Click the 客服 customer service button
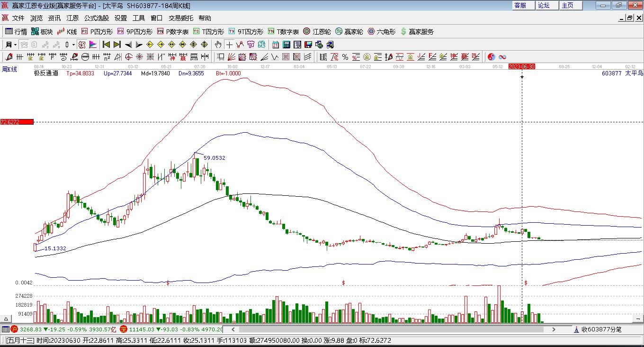 click(x=520, y=5)
